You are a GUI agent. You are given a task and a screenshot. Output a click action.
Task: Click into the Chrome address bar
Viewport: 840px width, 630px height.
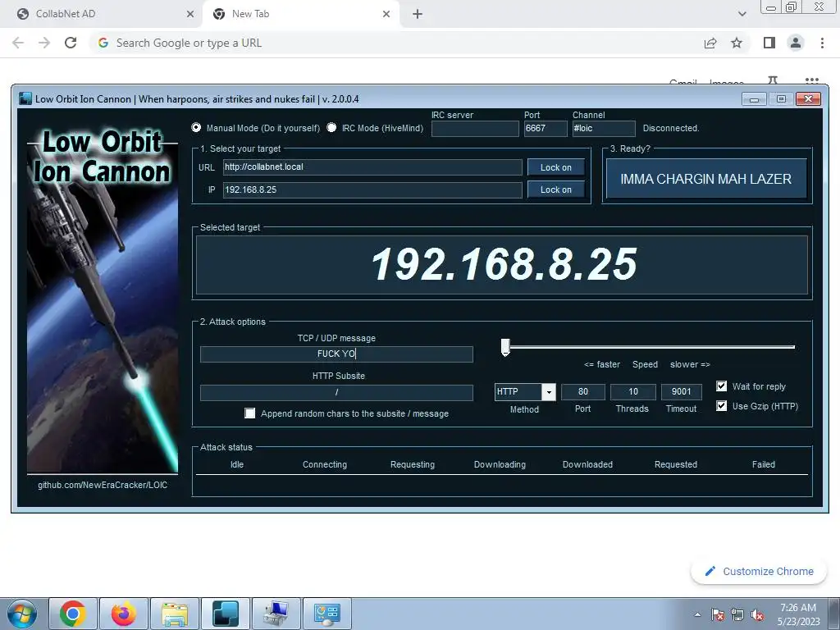(396, 43)
